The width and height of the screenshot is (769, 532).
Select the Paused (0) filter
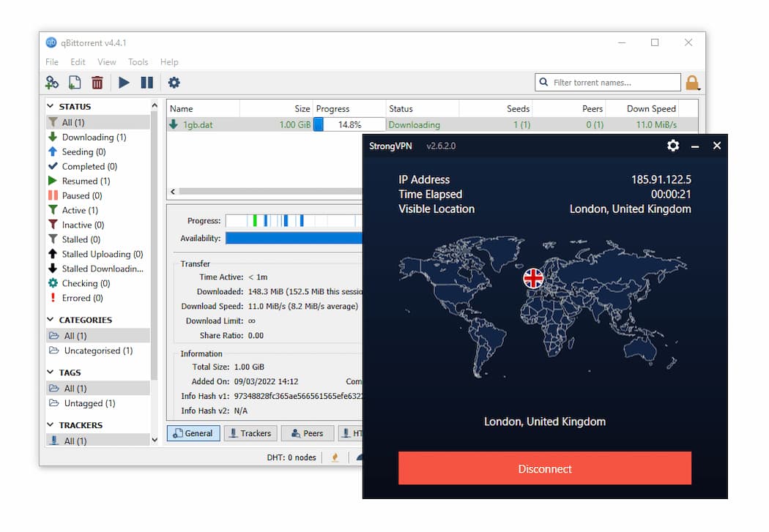pyautogui.click(x=97, y=195)
